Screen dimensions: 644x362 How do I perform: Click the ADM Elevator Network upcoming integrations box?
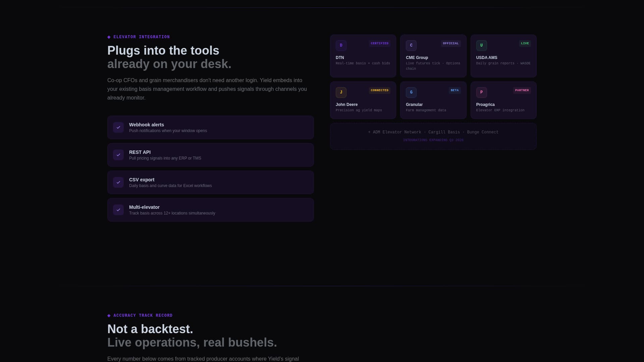pyautogui.click(x=433, y=136)
